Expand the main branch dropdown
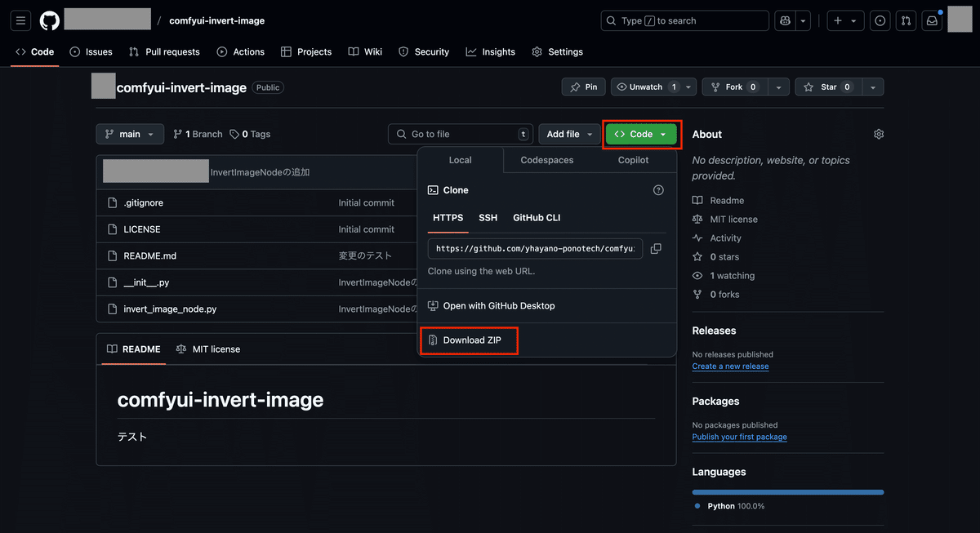Viewport: 980px width, 533px height. point(130,134)
